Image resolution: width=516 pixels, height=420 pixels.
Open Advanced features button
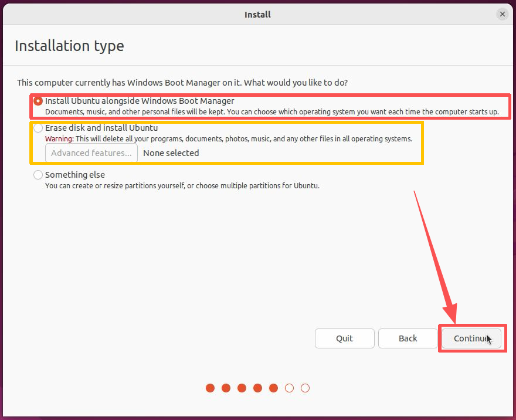91,153
